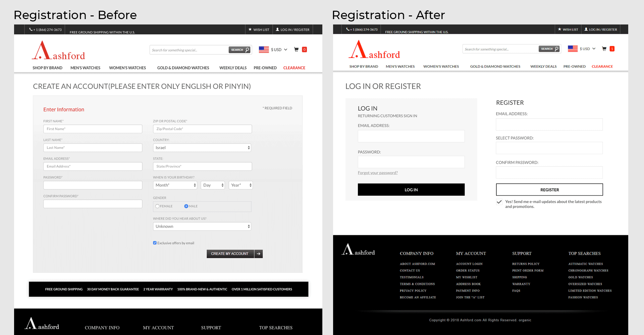Select the Male gender radio button
The height and width of the screenshot is (335, 644).
tap(186, 206)
